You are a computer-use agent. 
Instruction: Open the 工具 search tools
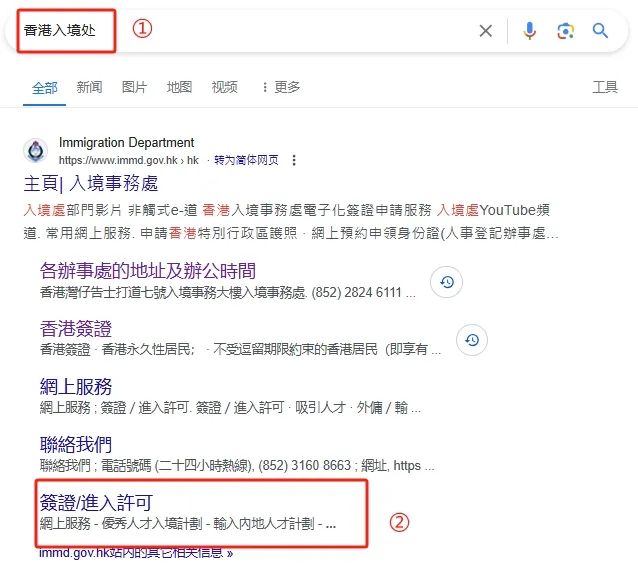tap(605, 87)
